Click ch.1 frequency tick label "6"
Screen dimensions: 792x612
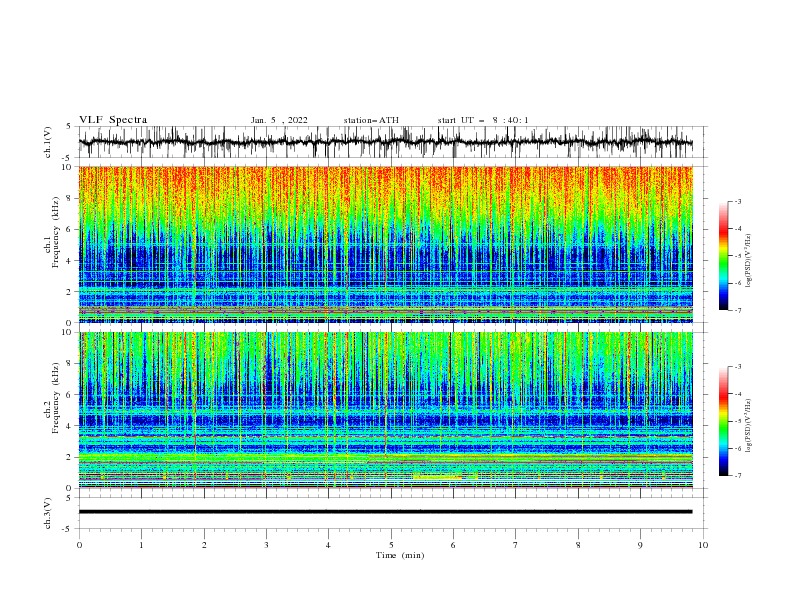[70, 229]
